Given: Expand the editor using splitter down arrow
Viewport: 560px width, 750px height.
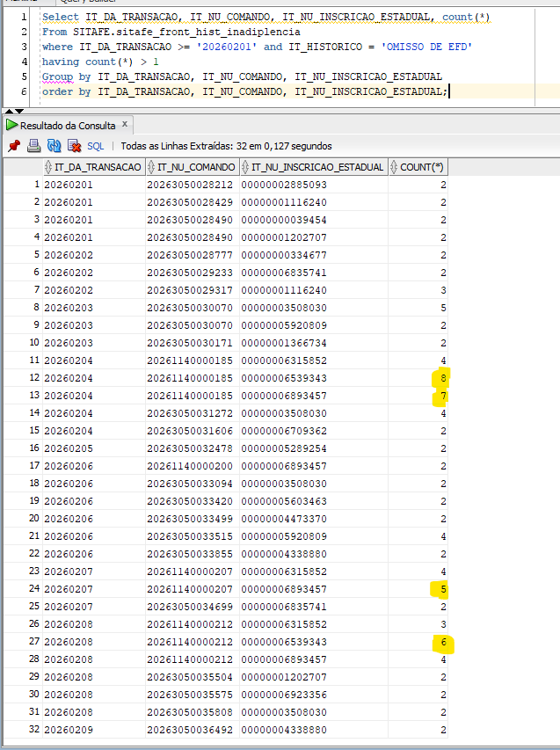Looking at the screenshot, I should click(18, 111).
